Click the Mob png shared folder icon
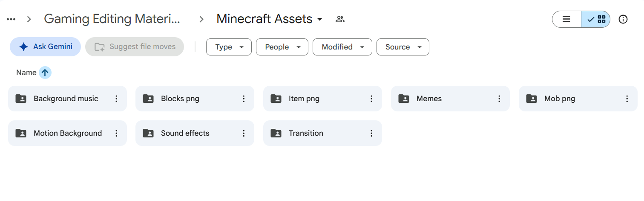Viewport: 644px width, 201px height. 532,99
